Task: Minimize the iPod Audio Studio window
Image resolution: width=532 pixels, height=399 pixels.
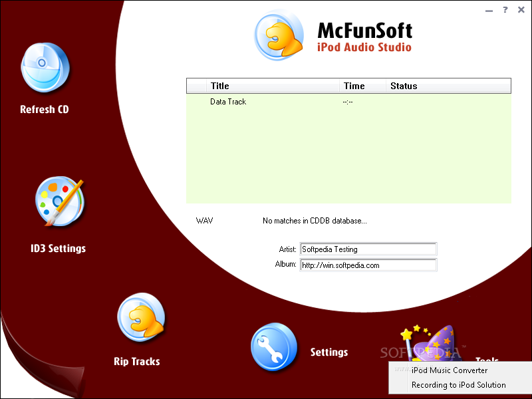Action: (x=489, y=11)
